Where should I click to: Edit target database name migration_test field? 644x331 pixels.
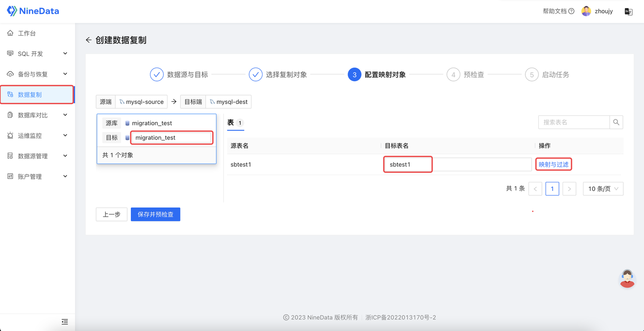(x=171, y=138)
